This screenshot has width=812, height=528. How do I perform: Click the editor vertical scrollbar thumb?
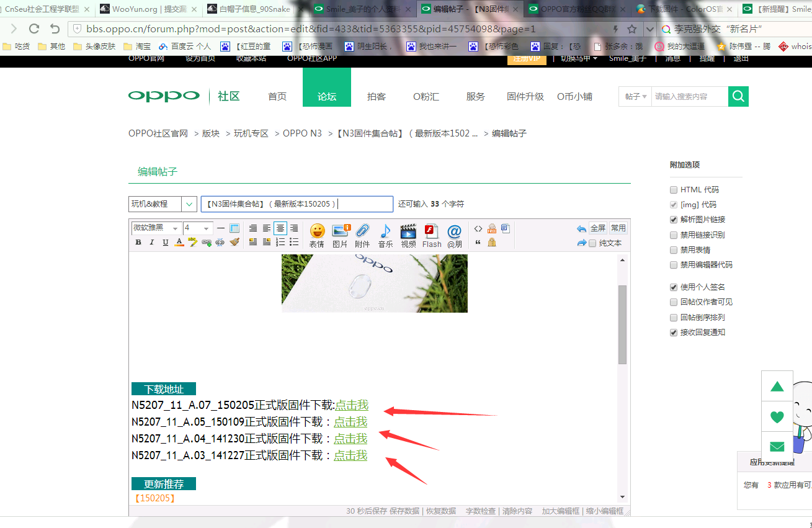click(x=623, y=324)
